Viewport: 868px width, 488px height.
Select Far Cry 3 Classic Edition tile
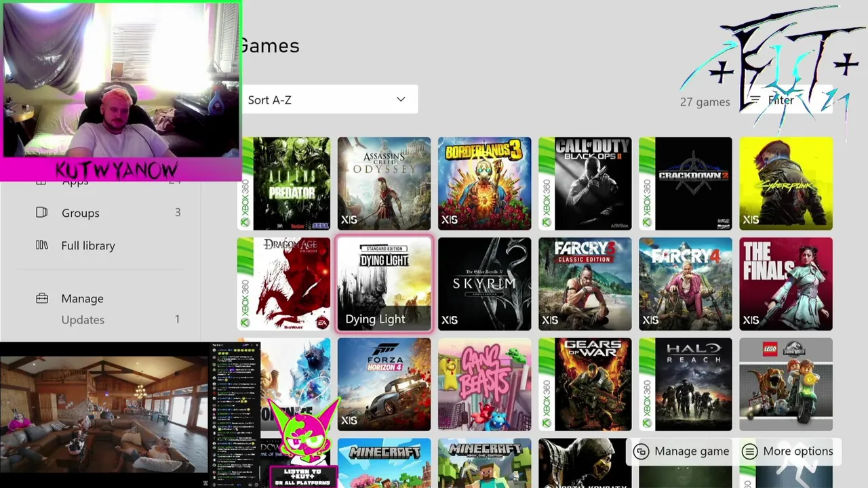point(585,284)
